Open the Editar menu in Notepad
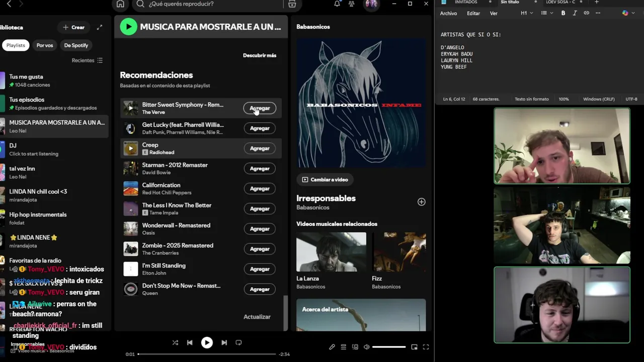The height and width of the screenshot is (362, 644). 473,14
